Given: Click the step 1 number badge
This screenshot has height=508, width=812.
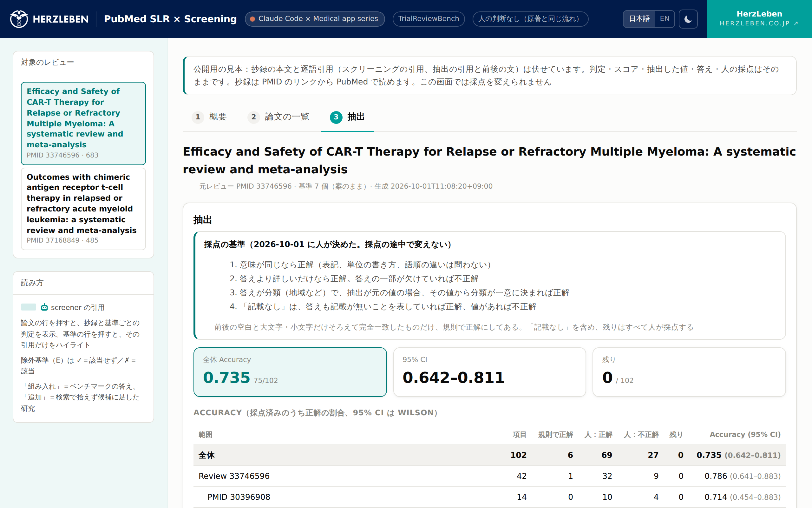Looking at the screenshot, I should pyautogui.click(x=198, y=117).
